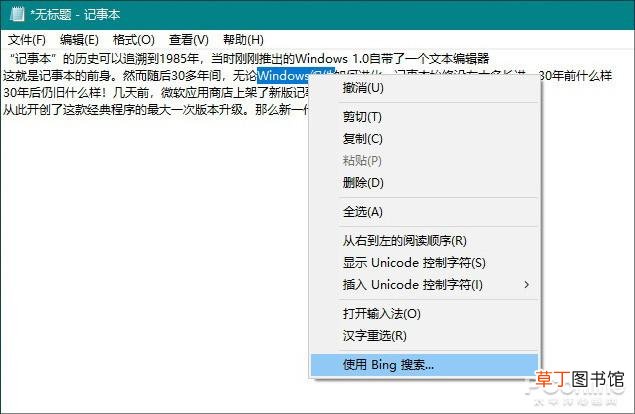
Task: Open the 编辑(E) menu
Action: 79,40
